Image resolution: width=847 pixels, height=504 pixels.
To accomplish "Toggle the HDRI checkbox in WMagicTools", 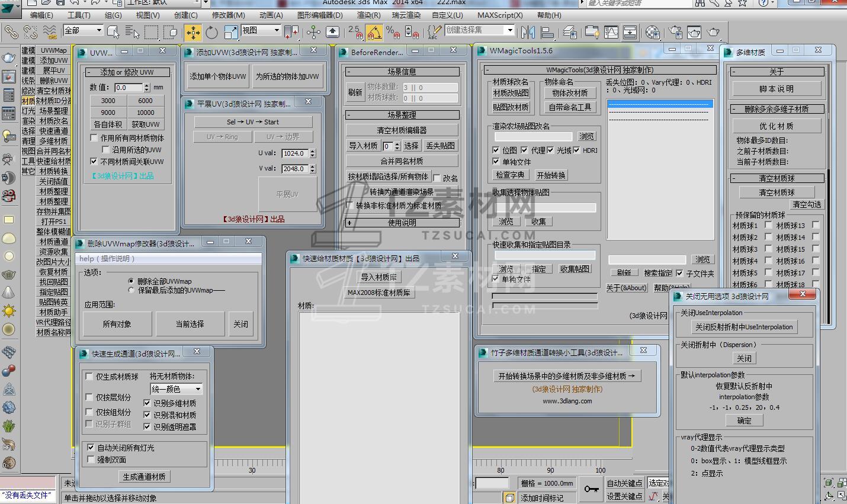I will click(576, 150).
